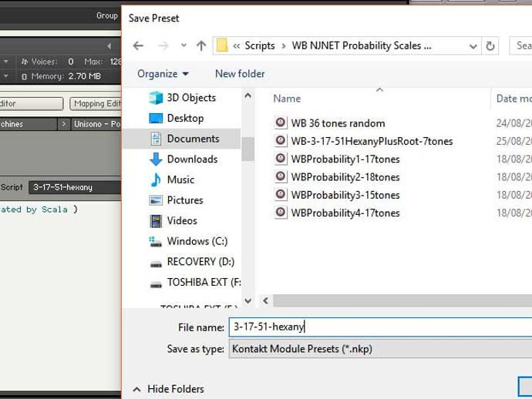The image size is (532, 399).
Task: Click the Pictures folder icon
Action: tap(156, 200)
